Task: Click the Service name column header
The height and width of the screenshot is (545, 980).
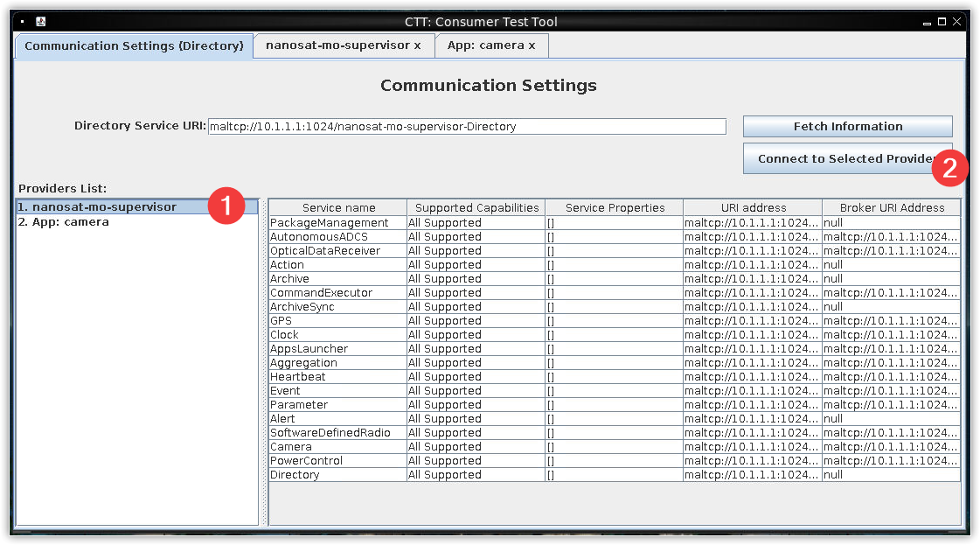Action: tap(338, 208)
